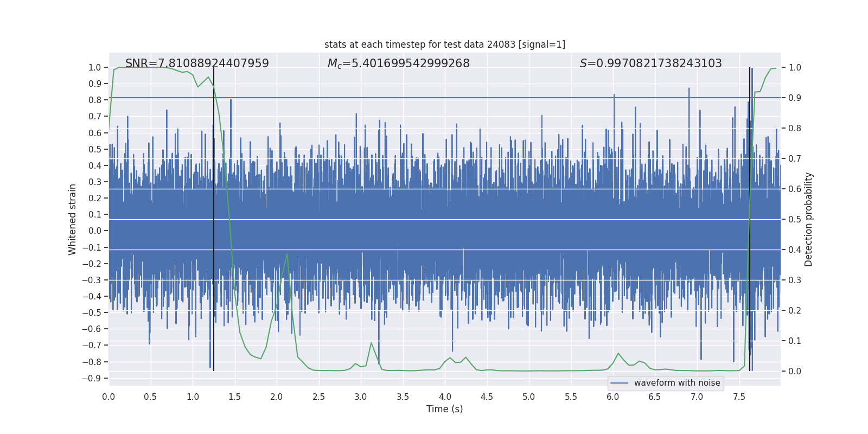Click the 2.5 tick on the time axis
868x434 pixels.
click(318, 397)
